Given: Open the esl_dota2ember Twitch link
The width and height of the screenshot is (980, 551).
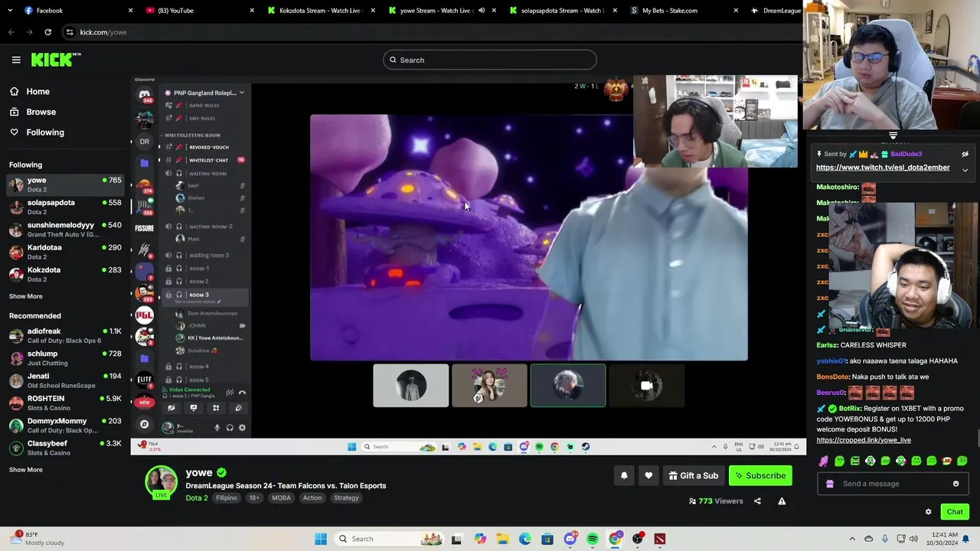Looking at the screenshot, I should pyautogui.click(x=883, y=168).
